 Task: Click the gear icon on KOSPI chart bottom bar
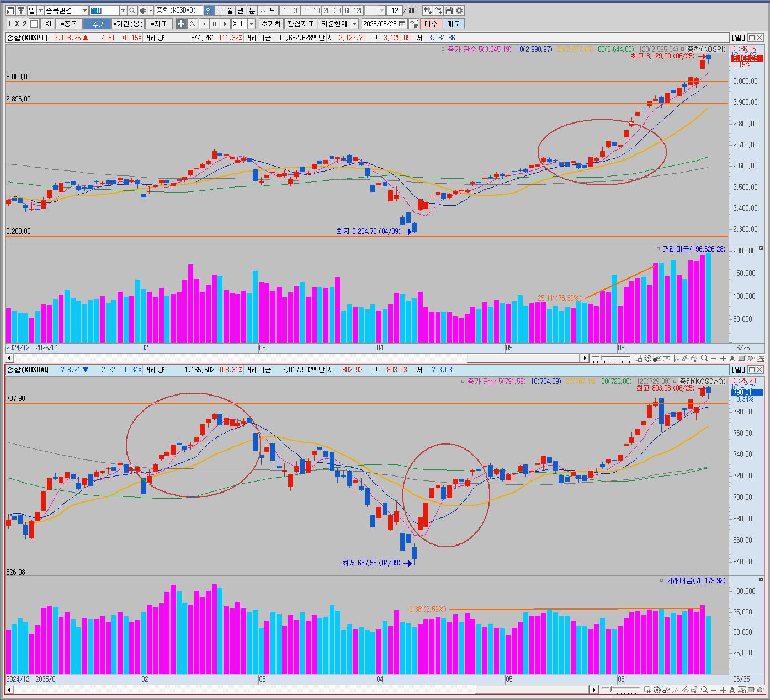click(647, 359)
